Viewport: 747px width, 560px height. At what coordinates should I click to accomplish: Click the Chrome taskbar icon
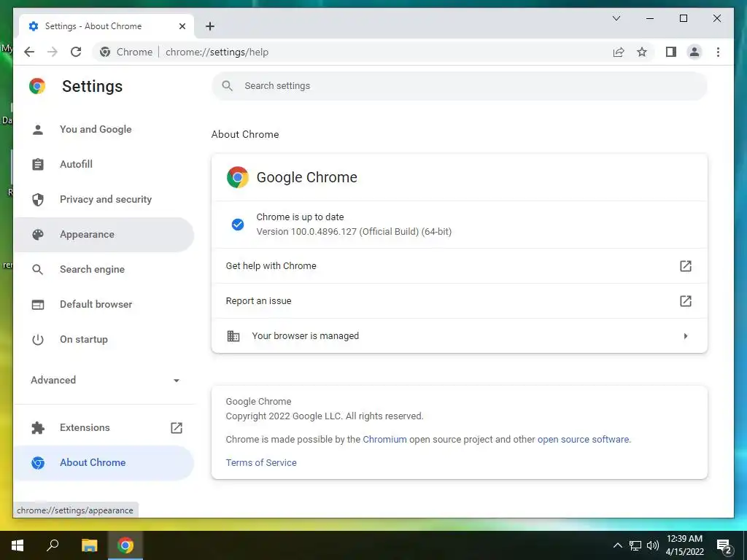(125, 545)
